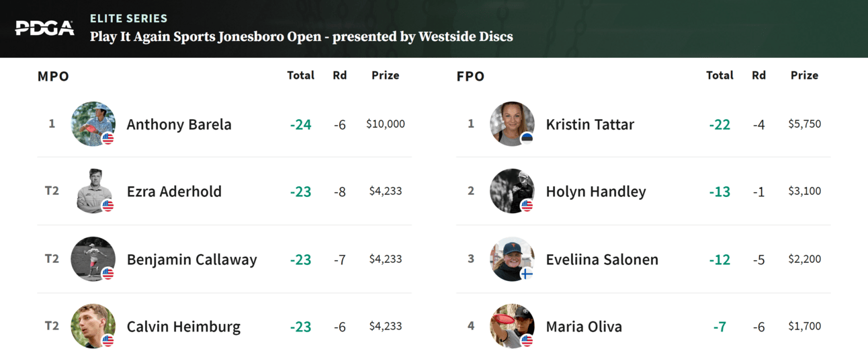Select the Kristin Tattar name link
This screenshot has width=868, height=355.
pos(590,124)
